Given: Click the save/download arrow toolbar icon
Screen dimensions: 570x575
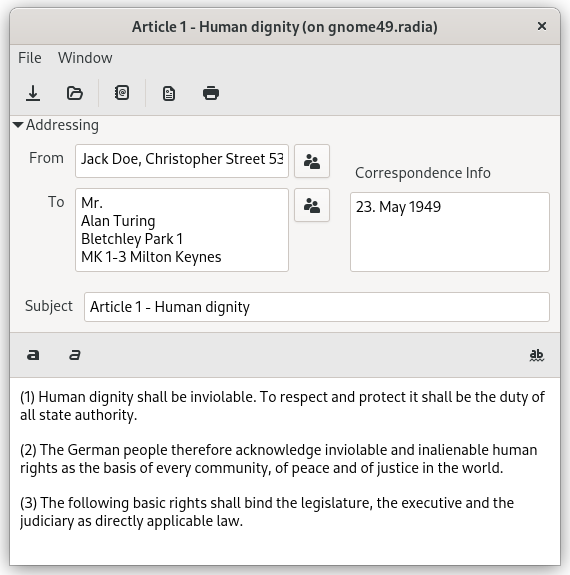Looking at the screenshot, I should click(33, 93).
